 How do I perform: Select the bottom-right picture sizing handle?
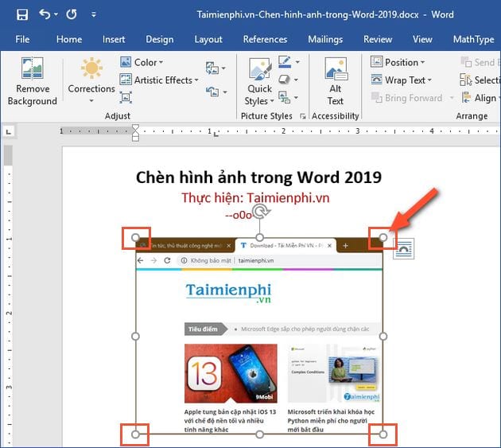[383, 434]
